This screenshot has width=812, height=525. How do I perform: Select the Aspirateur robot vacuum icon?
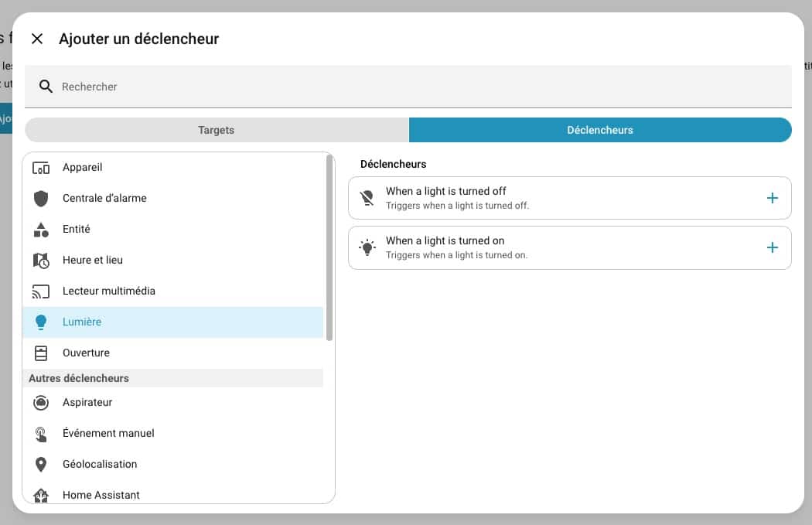[41, 403]
